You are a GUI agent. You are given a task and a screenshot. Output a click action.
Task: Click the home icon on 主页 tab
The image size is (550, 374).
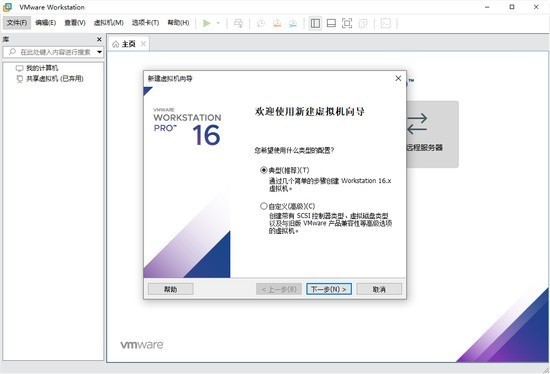click(x=115, y=44)
